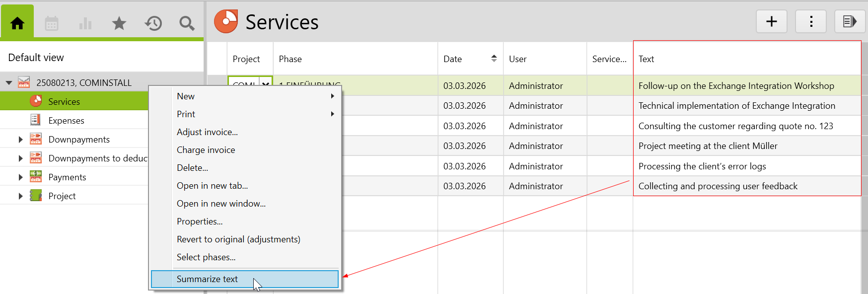Expand the Payments tree node
The image size is (868, 294).
tap(20, 177)
